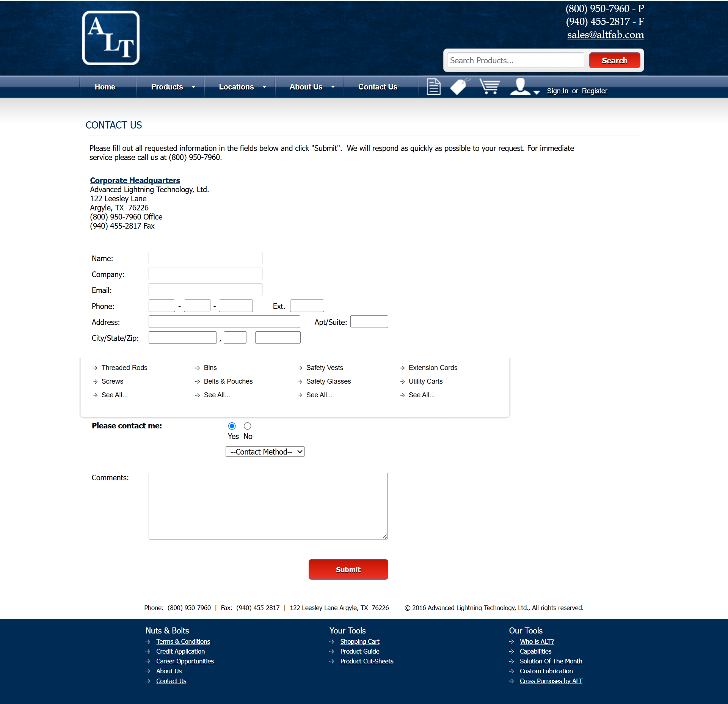
Task: Open Extension Cords entry
Action: point(433,368)
